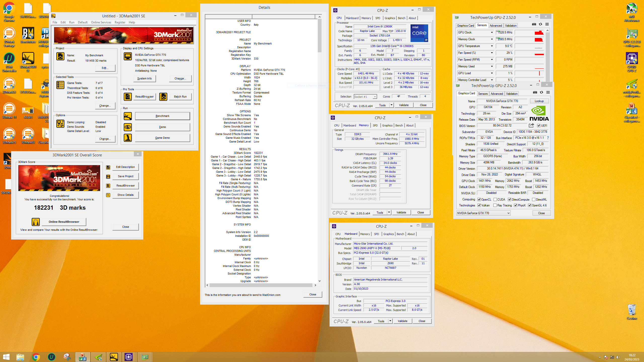Open File Explorer from taskbar
The width and height of the screenshot is (644, 362).
click(20, 357)
